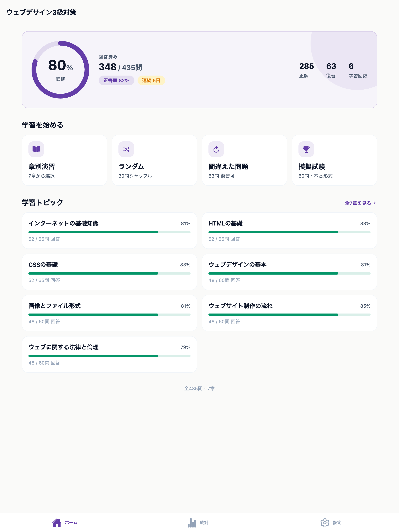399x532 pixels.
Task: Open the 全7章を見る link
Action: coord(360,203)
